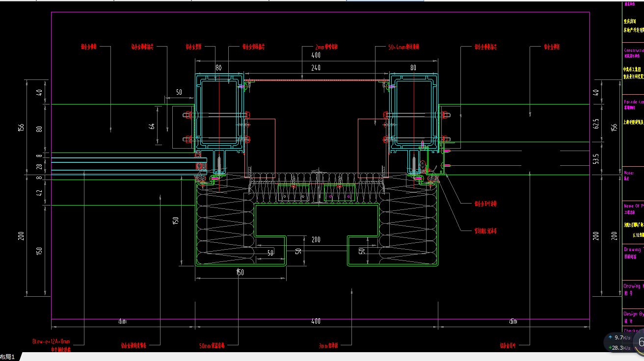Click the Constructio title block heading
Image resolution: width=644 pixels, height=361 pixels.
633,50
